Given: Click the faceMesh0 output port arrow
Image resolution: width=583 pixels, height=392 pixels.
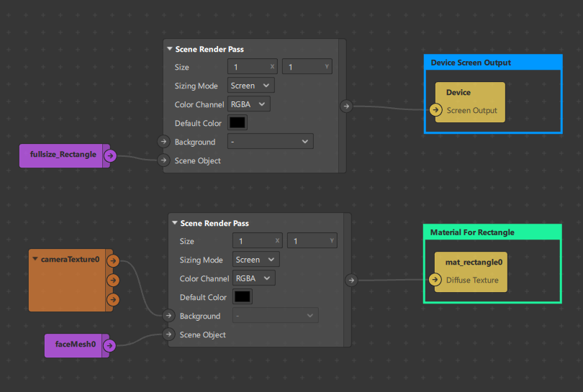Looking at the screenshot, I should [x=109, y=345].
